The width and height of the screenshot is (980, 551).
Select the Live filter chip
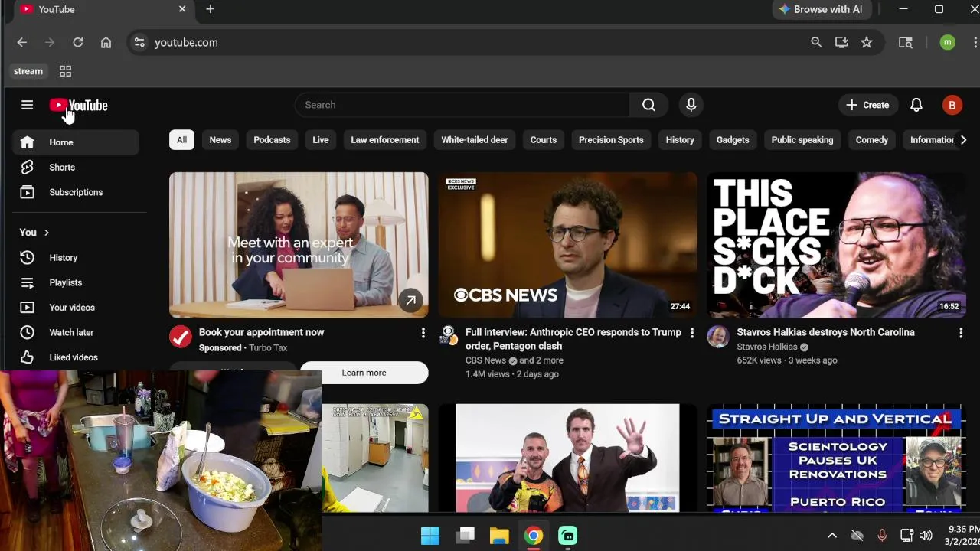click(320, 140)
